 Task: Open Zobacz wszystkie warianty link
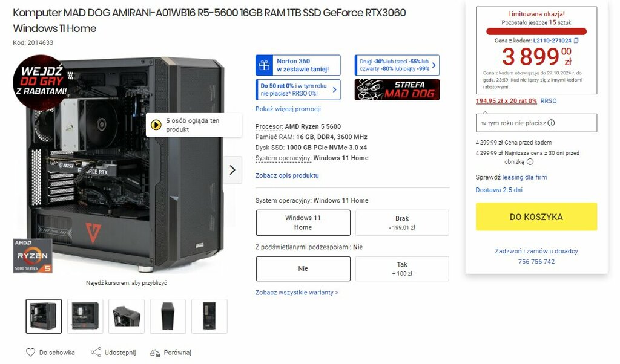pyautogui.click(x=297, y=293)
